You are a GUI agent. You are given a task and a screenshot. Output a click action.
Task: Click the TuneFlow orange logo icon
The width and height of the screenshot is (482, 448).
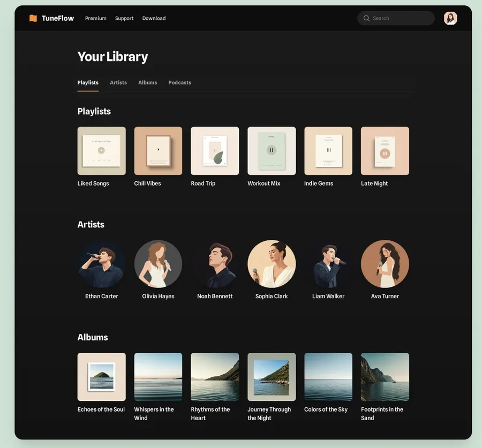[33, 18]
